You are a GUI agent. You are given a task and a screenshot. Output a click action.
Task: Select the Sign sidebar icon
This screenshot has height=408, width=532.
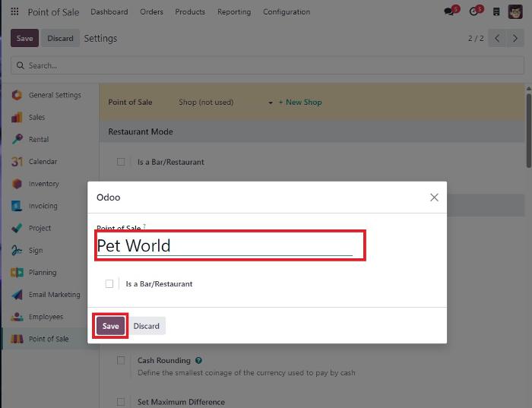click(x=17, y=250)
